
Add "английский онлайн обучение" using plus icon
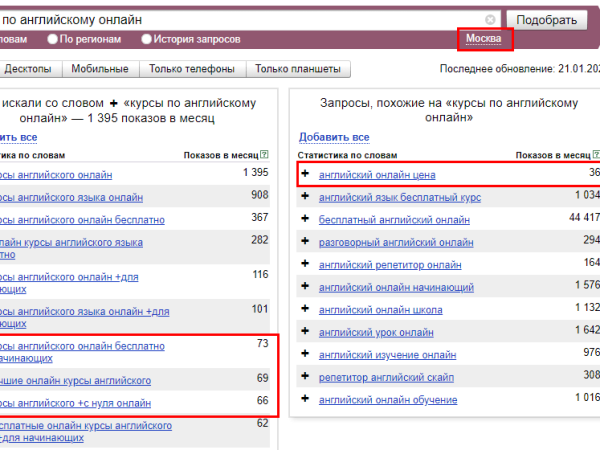305,400
